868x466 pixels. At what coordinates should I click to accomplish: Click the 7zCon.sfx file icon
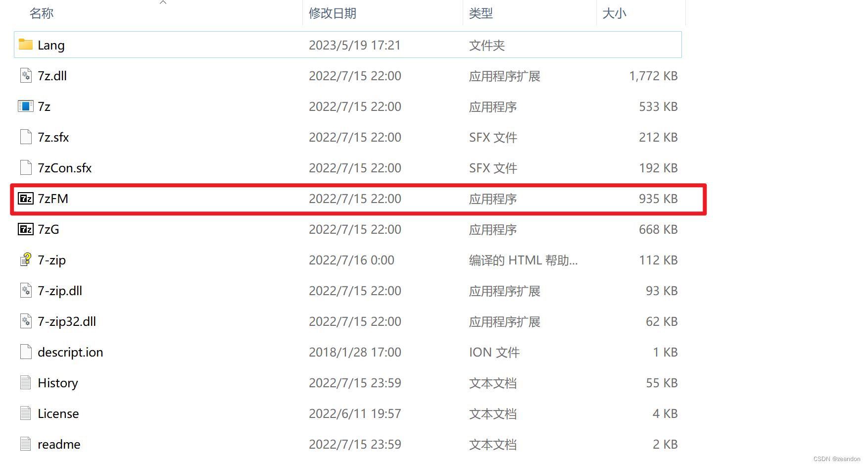pyautogui.click(x=26, y=167)
